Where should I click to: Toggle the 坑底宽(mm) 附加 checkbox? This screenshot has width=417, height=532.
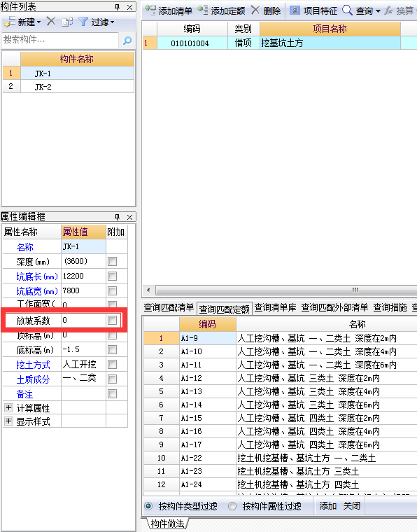112,290
